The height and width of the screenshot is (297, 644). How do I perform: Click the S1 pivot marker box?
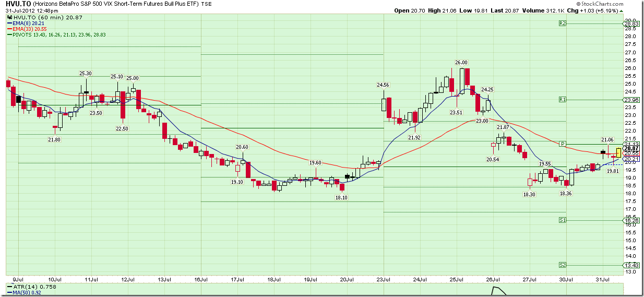coord(563,220)
